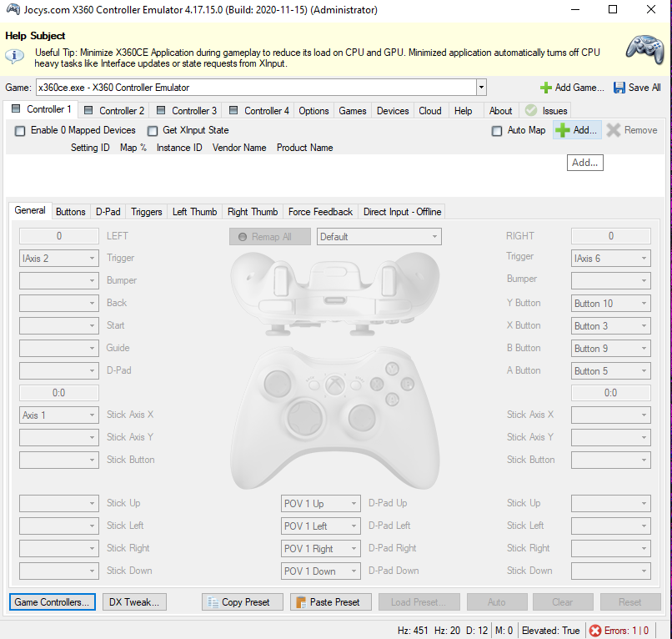This screenshot has height=639, width=672.
Task: Open D-Pad Right POV 1 Right dropdown
Action: (320, 549)
